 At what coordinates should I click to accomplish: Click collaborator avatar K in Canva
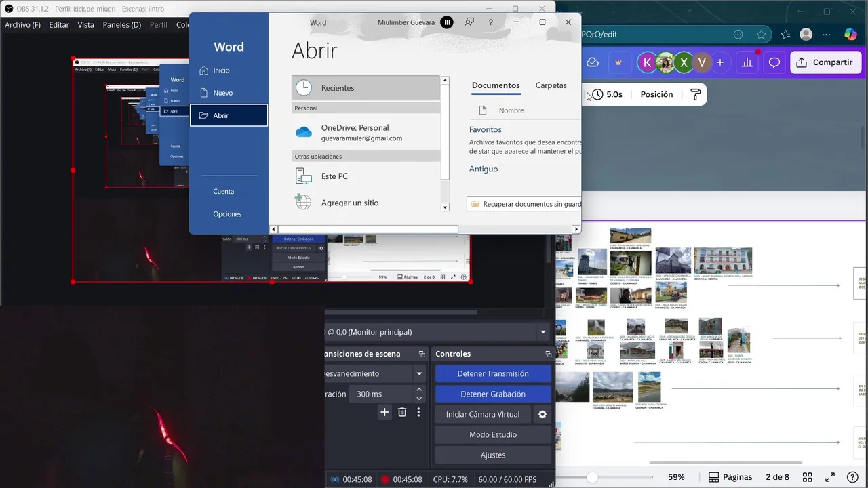[x=647, y=62]
